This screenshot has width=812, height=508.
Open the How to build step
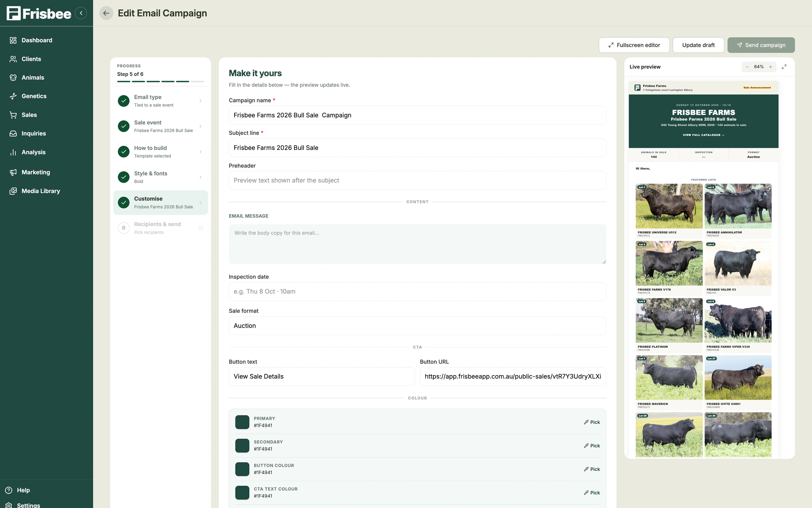click(160, 152)
